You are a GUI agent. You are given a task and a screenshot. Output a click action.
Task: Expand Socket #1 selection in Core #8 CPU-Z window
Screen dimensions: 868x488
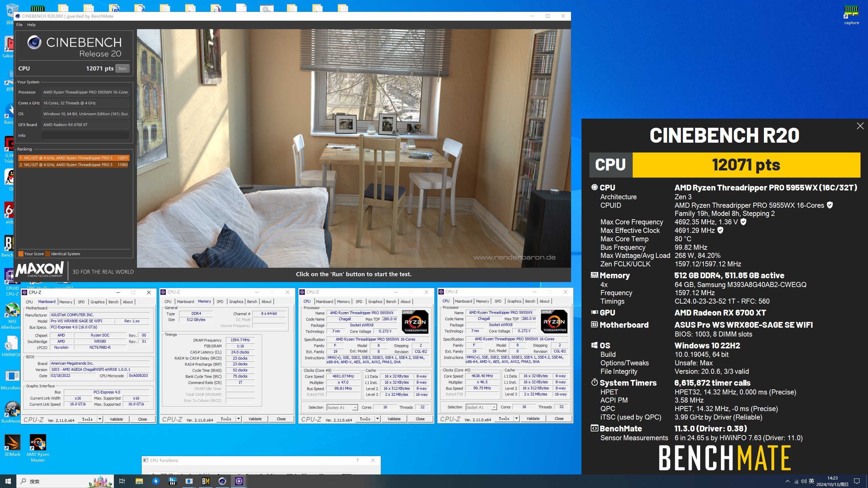[355, 407]
